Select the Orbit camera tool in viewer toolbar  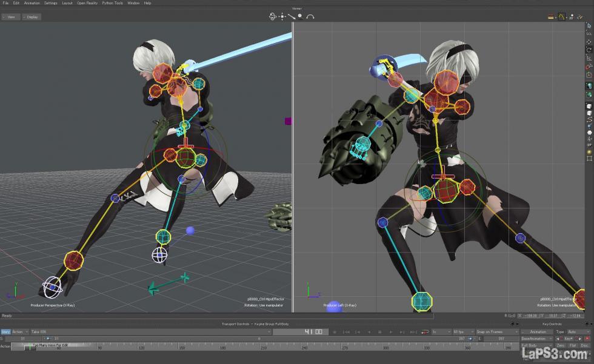273,16
